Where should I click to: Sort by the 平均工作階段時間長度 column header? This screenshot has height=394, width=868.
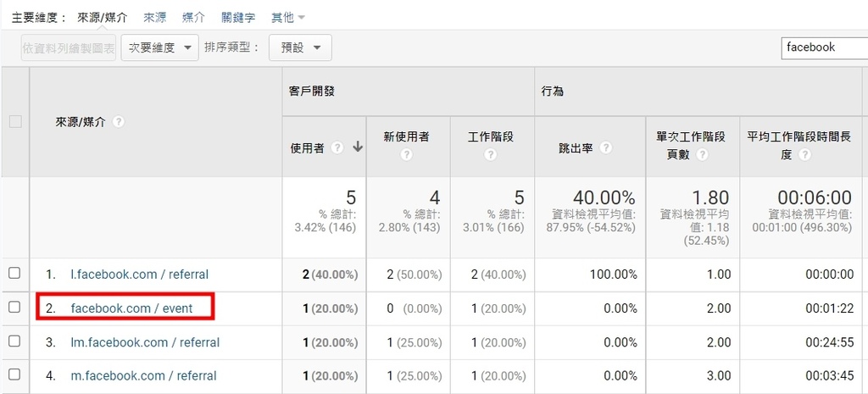[x=798, y=145]
